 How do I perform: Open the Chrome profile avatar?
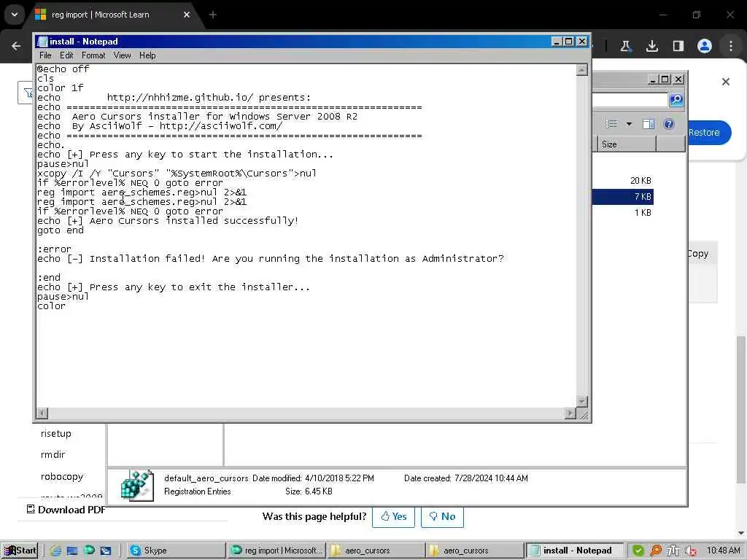click(x=704, y=46)
